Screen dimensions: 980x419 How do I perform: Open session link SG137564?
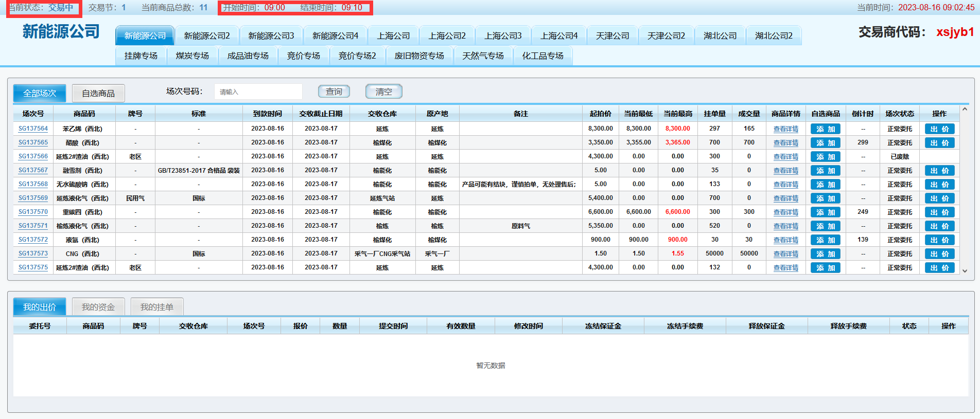[33, 129]
